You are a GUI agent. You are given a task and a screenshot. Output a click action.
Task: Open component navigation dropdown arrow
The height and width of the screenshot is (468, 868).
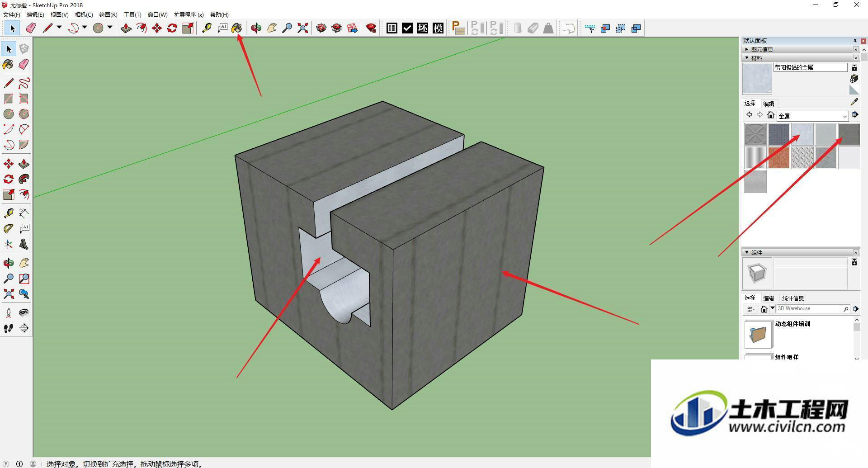[773, 308]
